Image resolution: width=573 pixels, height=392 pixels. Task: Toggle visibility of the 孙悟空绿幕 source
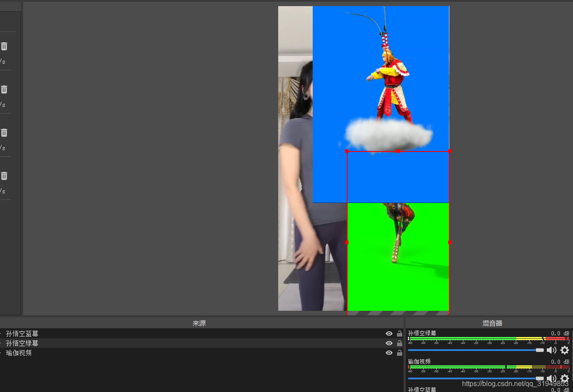389,343
